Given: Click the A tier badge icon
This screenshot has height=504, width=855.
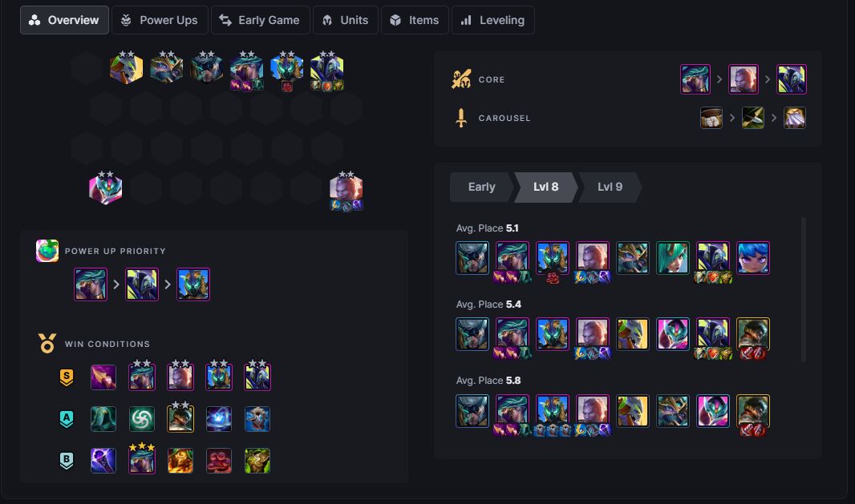Looking at the screenshot, I should pos(67,419).
